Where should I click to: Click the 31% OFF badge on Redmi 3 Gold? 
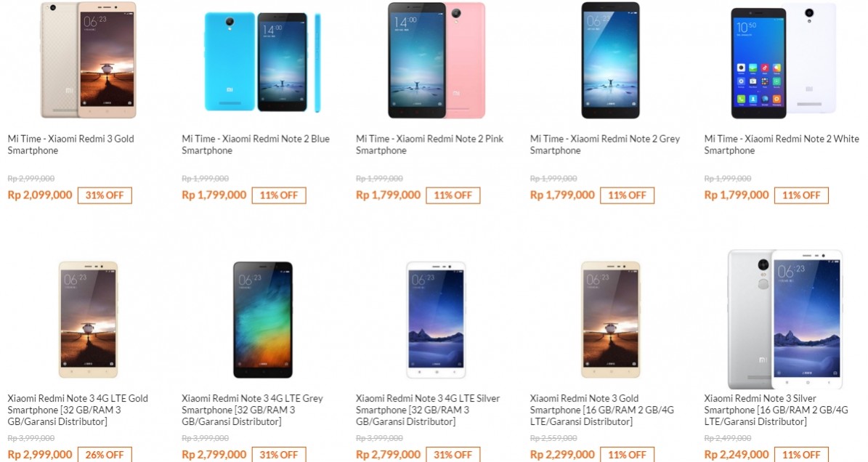[x=105, y=195]
